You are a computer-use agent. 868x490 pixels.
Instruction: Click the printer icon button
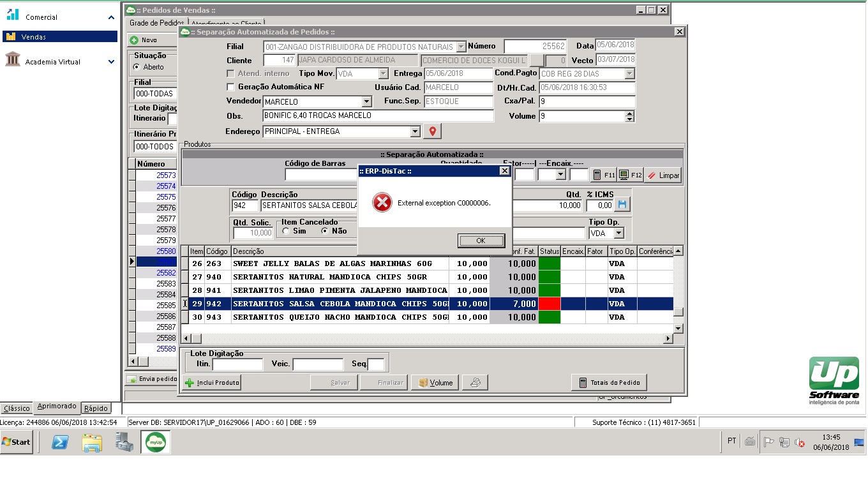coord(475,383)
